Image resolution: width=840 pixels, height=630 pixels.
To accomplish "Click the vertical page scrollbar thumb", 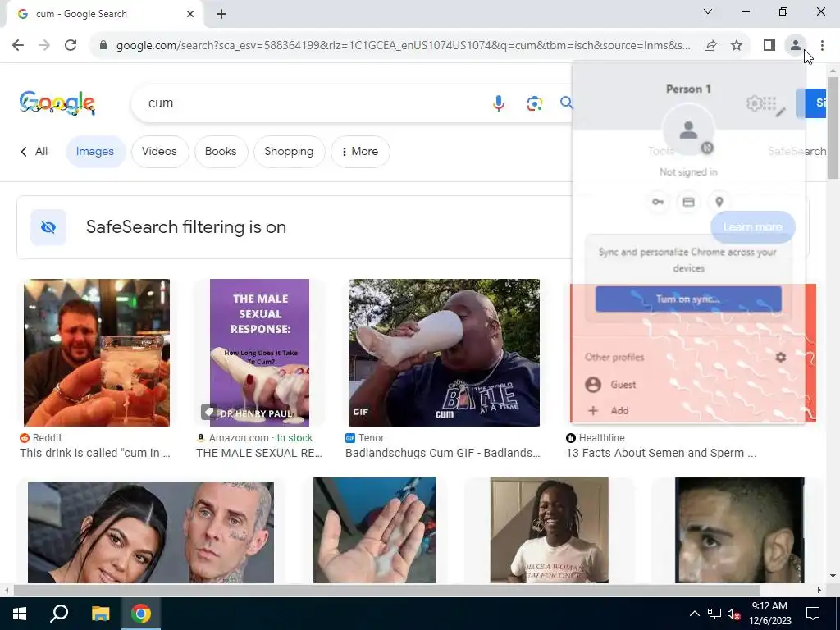I will (x=833, y=127).
